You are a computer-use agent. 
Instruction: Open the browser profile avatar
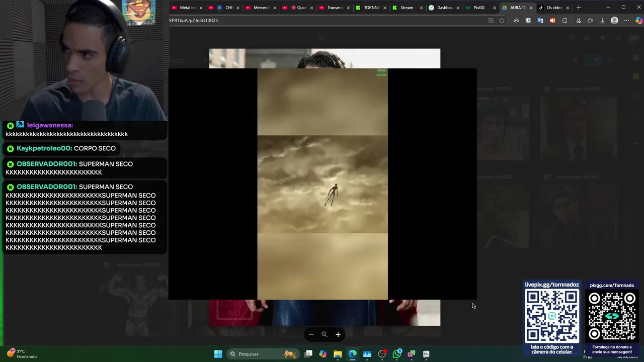click(614, 21)
